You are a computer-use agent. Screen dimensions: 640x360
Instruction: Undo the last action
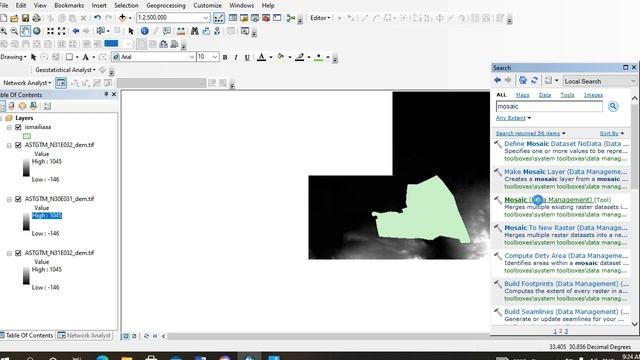pyautogui.click(x=97, y=18)
